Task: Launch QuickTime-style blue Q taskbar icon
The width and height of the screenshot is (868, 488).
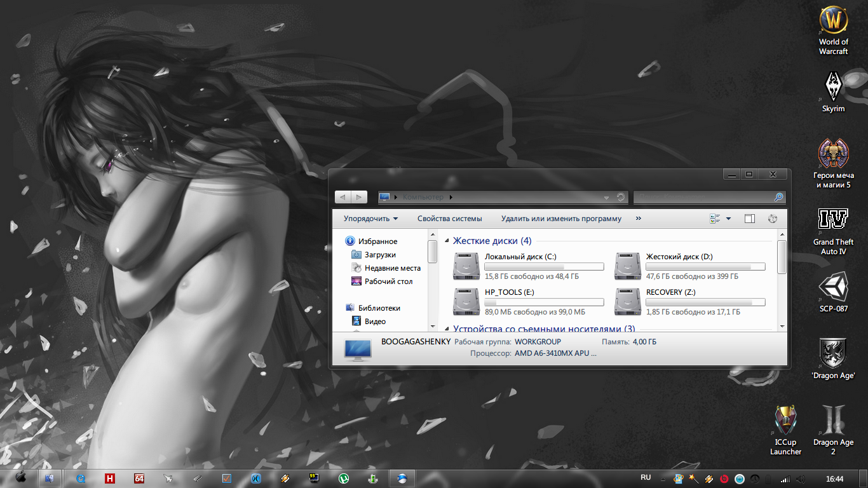Action: [81, 478]
